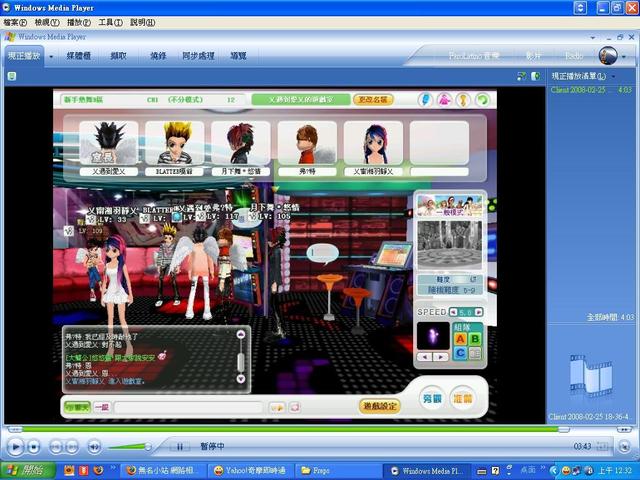The height and width of the screenshot is (480, 640).
Task: Click the video size icon beside the 03:43 time
Action: pos(602,447)
